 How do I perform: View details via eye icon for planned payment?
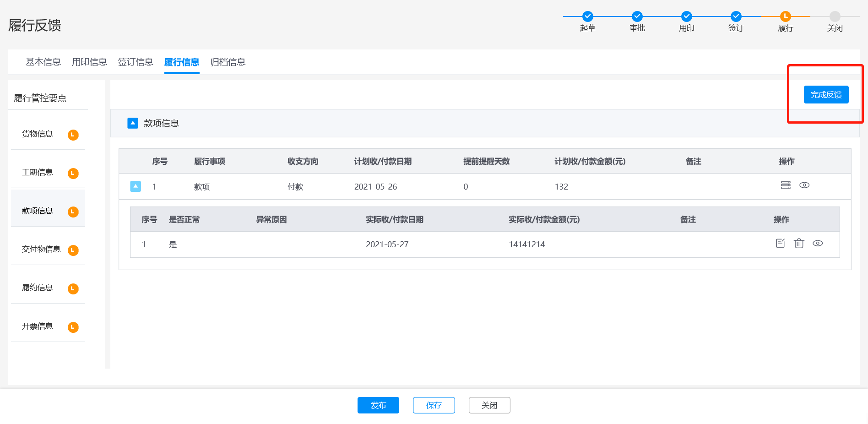pyautogui.click(x=804, y=185)
